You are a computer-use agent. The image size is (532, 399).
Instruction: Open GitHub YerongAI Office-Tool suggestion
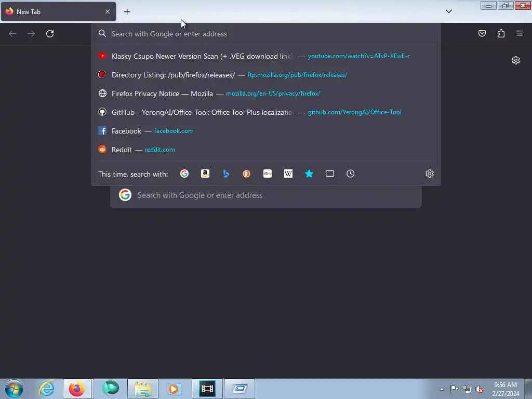pos(266,112)
